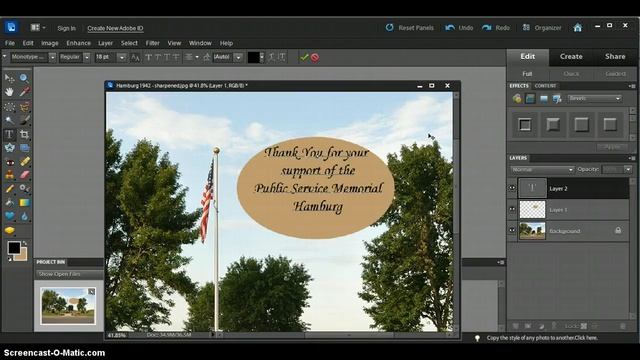Open the Organizer
The height and width of the screenshot is (360, 640).
[542, 28]
